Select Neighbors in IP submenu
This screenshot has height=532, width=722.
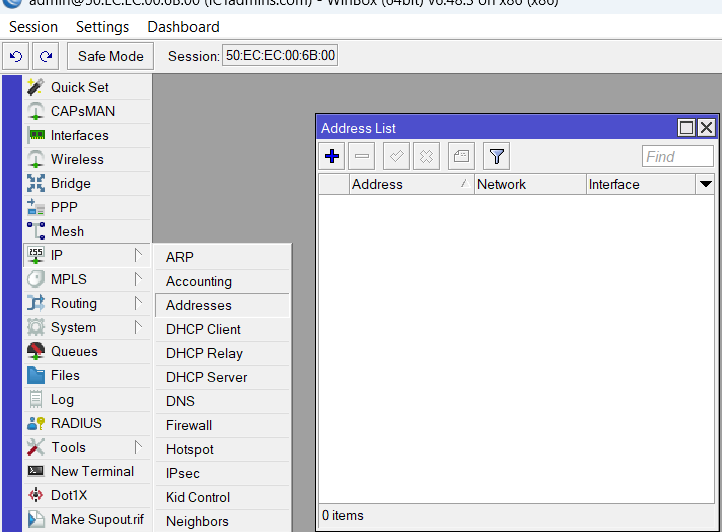(x=222, y=521)
